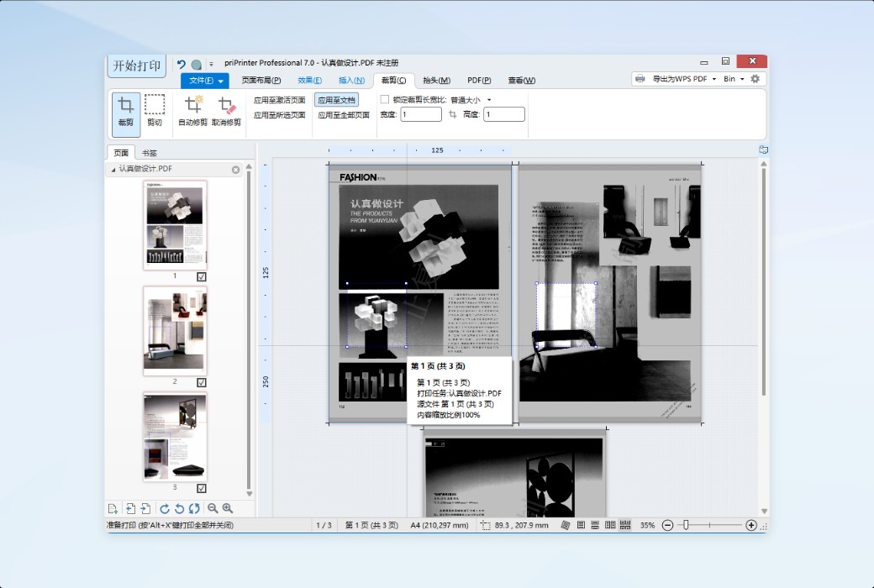Click 应用至所选页面 button
This screenshot has width=874, height=588.
[x=279, y=115]
